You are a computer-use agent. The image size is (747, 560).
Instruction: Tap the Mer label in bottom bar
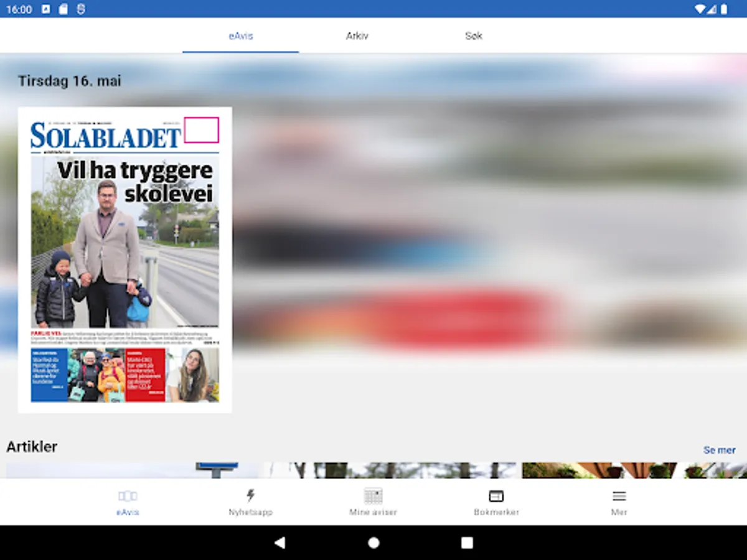(x=619, y=512)
